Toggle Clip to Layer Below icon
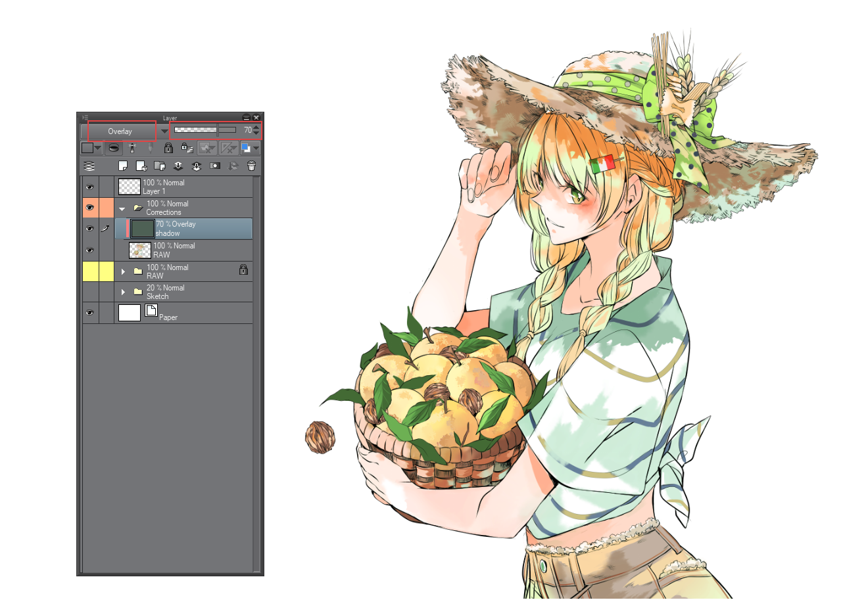 (x=114, y=148)
